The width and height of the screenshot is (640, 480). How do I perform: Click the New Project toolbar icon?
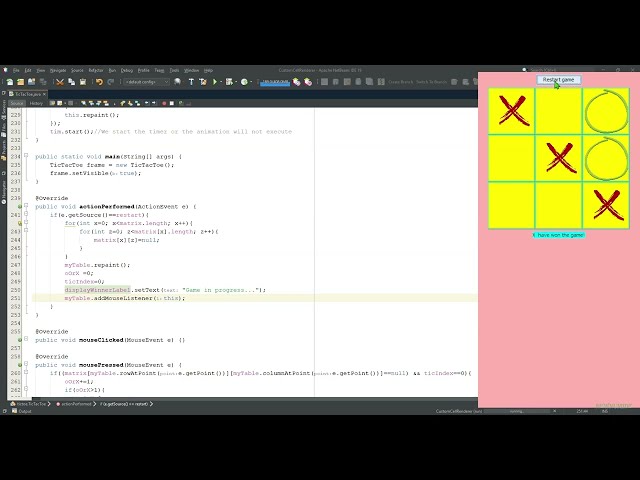(20, 82)
